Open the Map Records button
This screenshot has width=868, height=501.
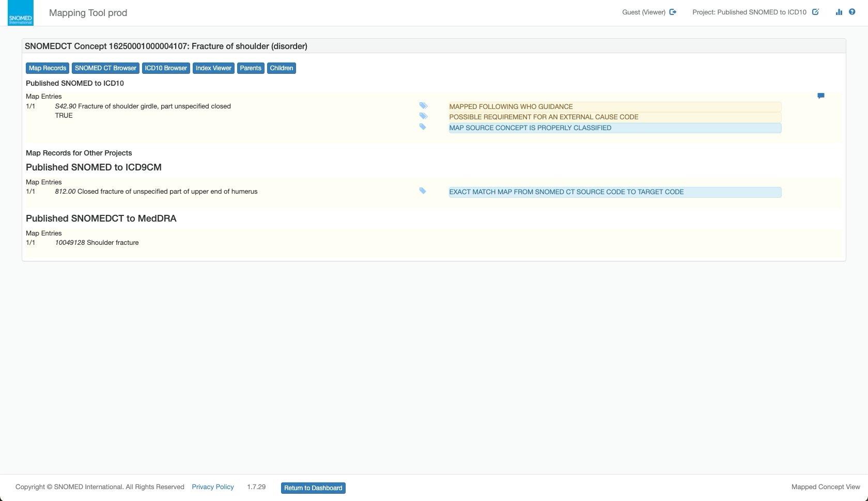tap(48, 68)
